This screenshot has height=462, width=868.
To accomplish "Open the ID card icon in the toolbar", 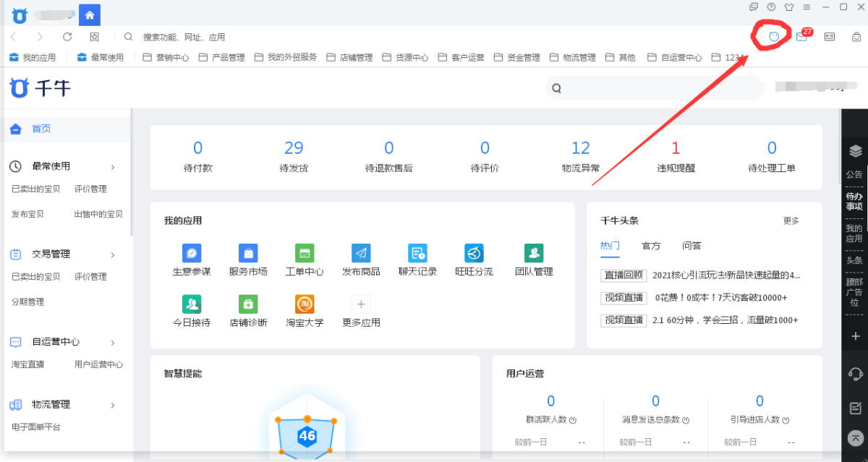I will [830, 37].
